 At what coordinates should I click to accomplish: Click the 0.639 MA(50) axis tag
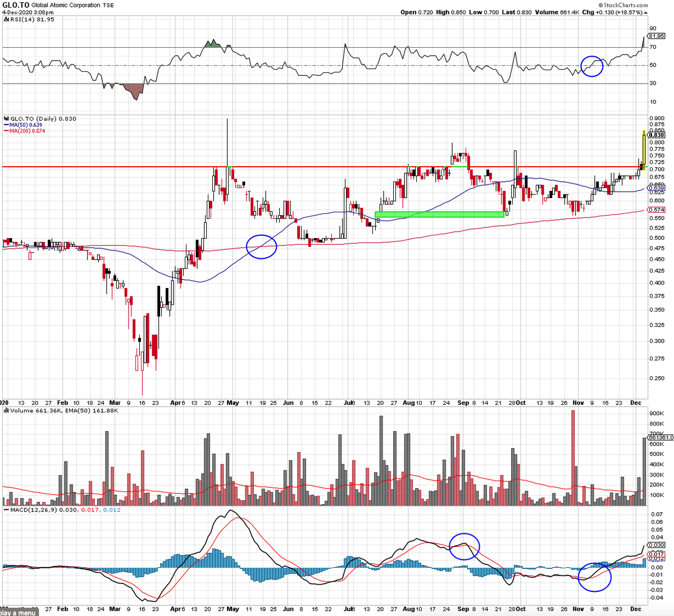click(657, 188)
